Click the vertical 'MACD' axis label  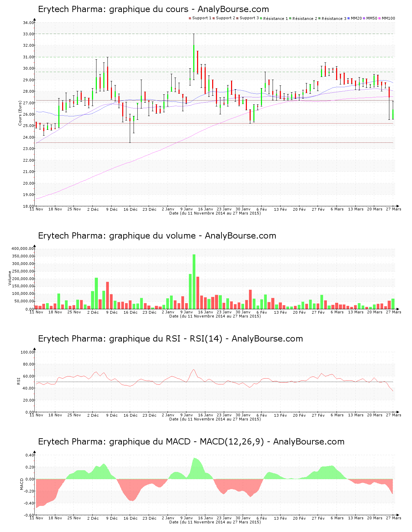click(x=22, y=484)
